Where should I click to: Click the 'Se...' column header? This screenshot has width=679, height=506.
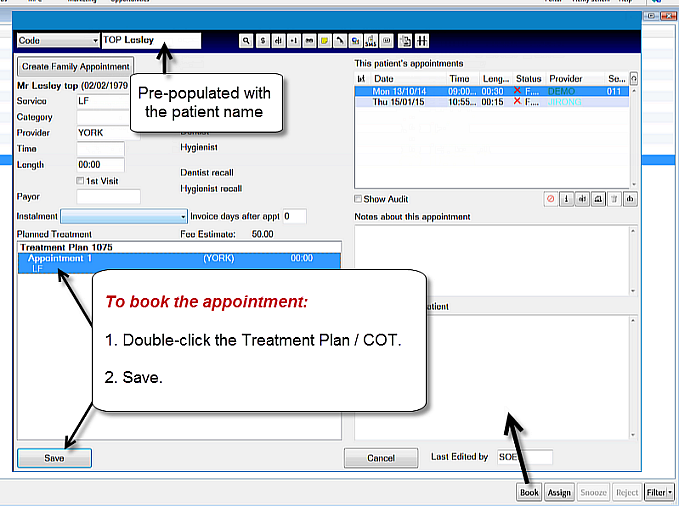[616, 79]
